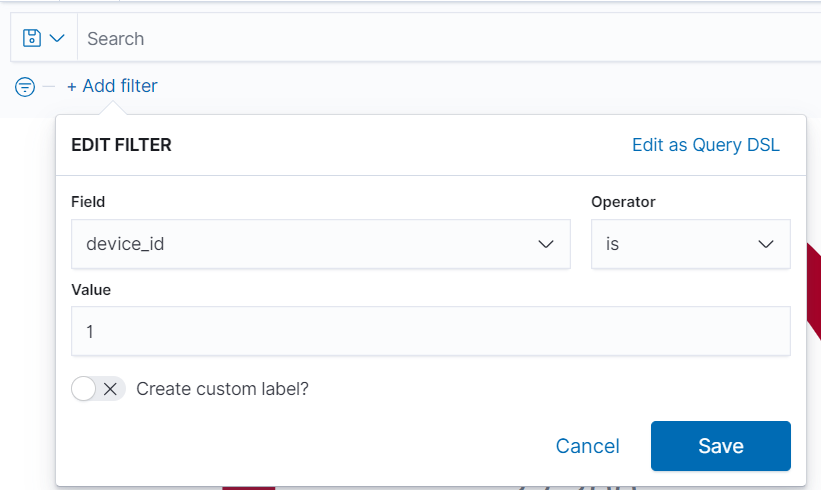821x490 pixels.
Task: Click the saved query disk icon
Action: click(32, 38)
